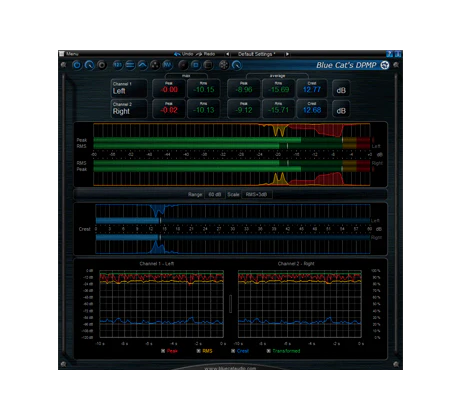Click the splitter handle between history graphs
Image resolution: width=460 pixels, height=416 pixels.
tap(230, 304)
